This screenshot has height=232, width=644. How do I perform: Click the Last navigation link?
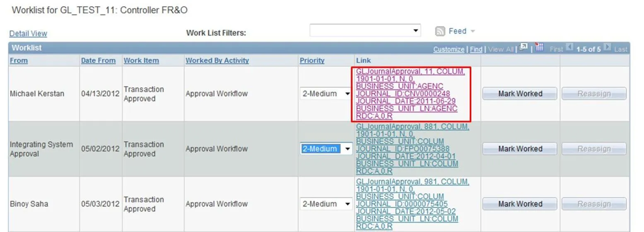point(620,49)
